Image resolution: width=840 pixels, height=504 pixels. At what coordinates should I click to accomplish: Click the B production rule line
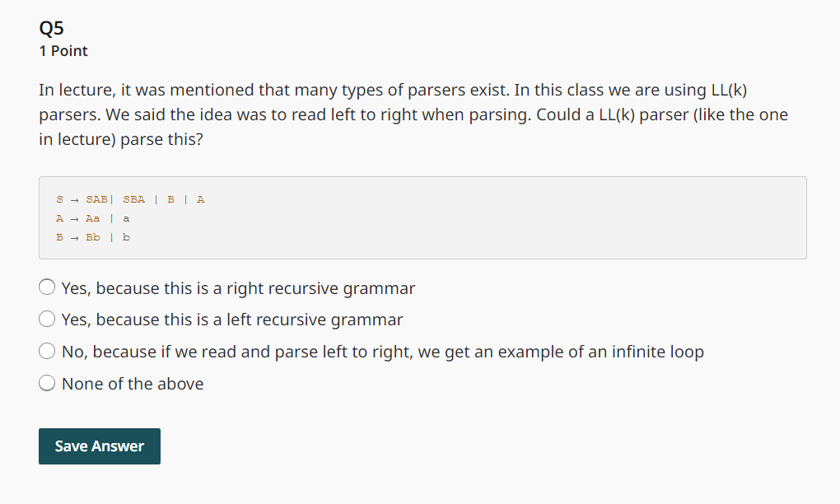[x=93, y=236]
